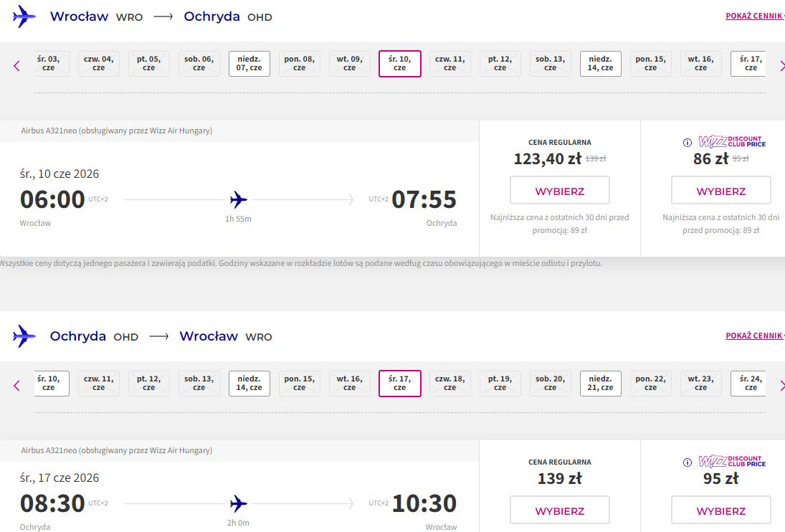Select wt. 09 cze outbound date

pos(349,64)
